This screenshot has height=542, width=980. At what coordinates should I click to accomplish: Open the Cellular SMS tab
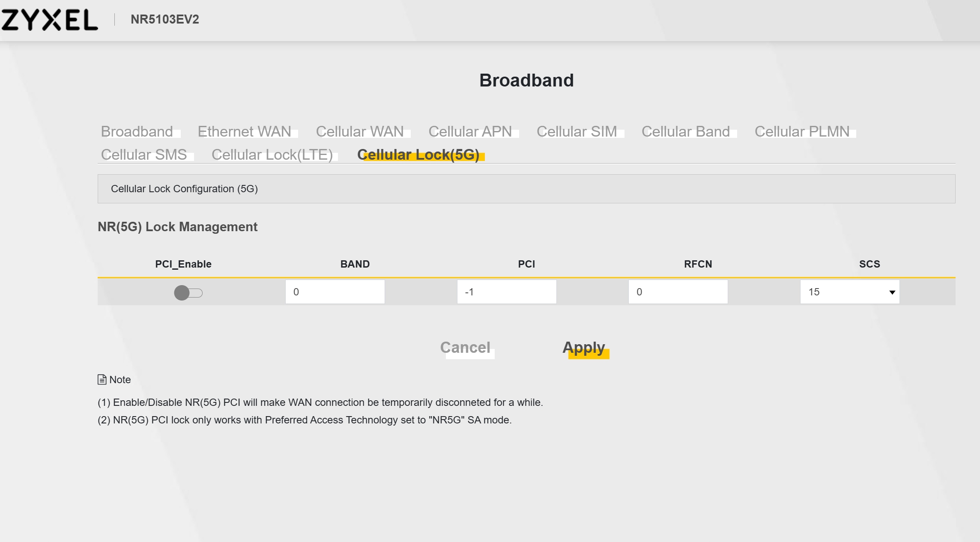coord(144,155)
